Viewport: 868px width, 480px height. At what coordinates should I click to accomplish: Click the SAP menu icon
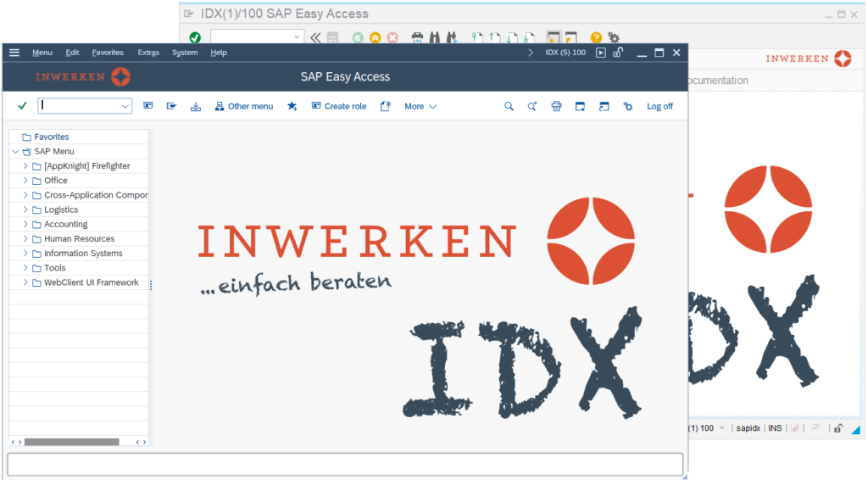(x=171, y=106)
